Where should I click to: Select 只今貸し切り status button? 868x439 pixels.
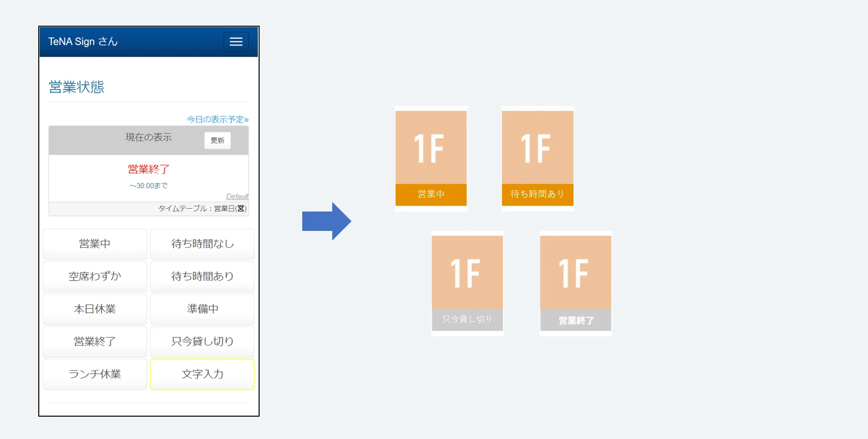tap(202, 341)
